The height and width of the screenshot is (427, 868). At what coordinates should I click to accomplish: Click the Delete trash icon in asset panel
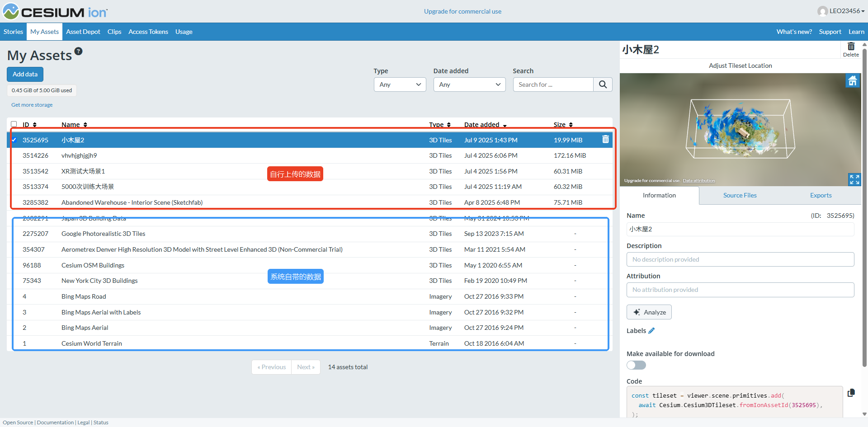click(851, 49)
